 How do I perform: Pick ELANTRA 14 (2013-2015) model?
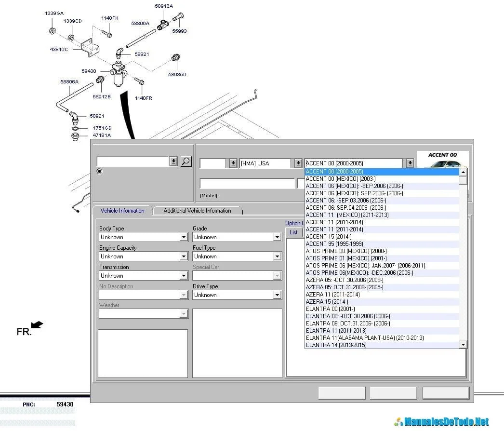[382, 345]
